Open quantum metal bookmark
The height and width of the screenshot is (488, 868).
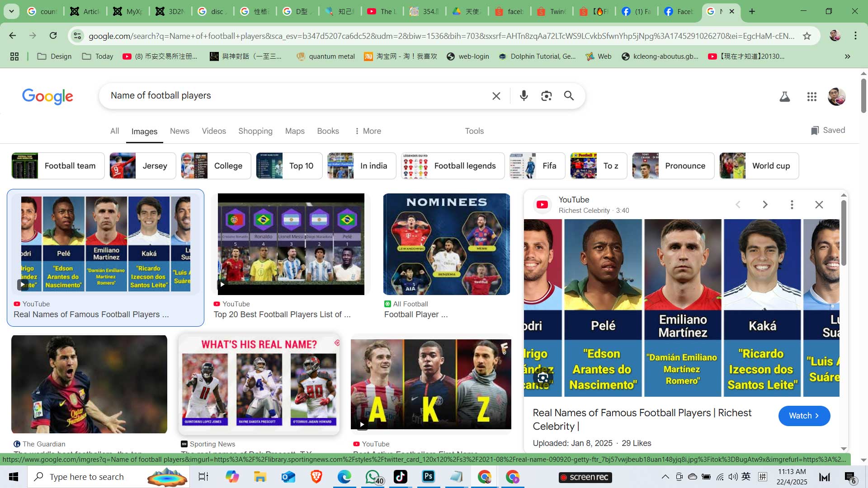click(x=325, y=56)
